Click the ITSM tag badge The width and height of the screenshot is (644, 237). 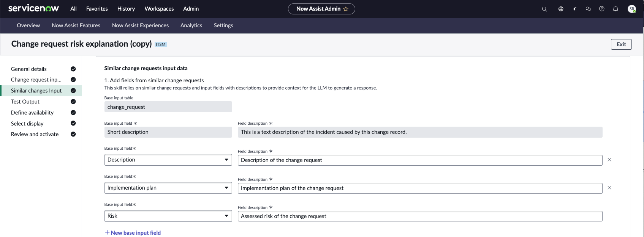161,44
